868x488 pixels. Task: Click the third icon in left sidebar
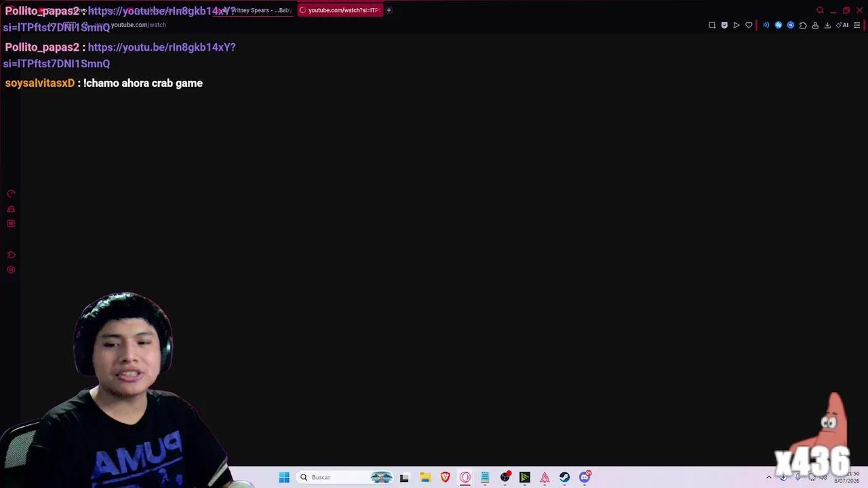click(11, 224)
